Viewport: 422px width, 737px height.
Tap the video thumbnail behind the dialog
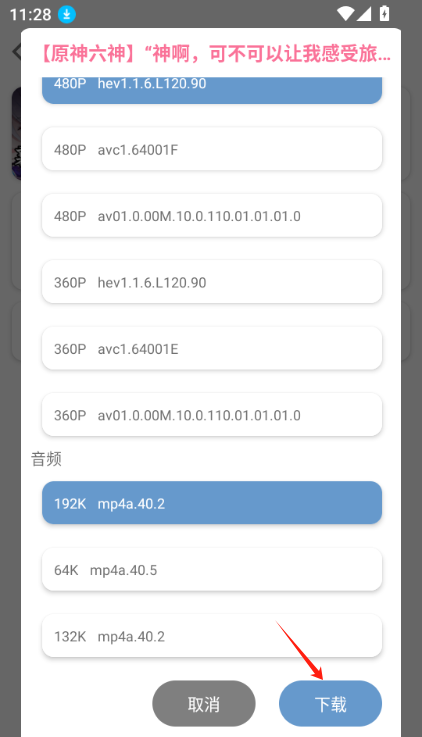16,133
